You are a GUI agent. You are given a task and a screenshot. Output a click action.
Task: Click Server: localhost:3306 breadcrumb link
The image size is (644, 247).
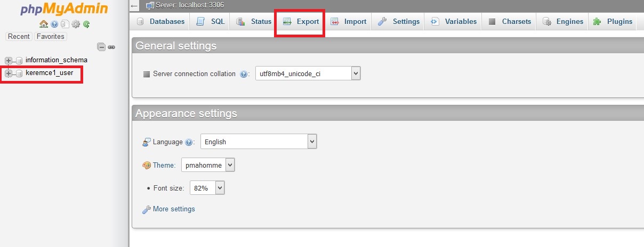pos(190,5)
